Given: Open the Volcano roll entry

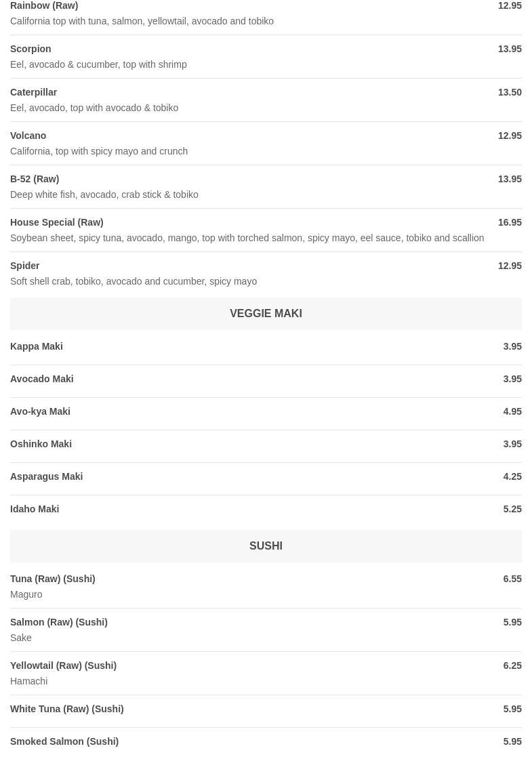Looking at the screenshot, I should (x=266, y=143).
